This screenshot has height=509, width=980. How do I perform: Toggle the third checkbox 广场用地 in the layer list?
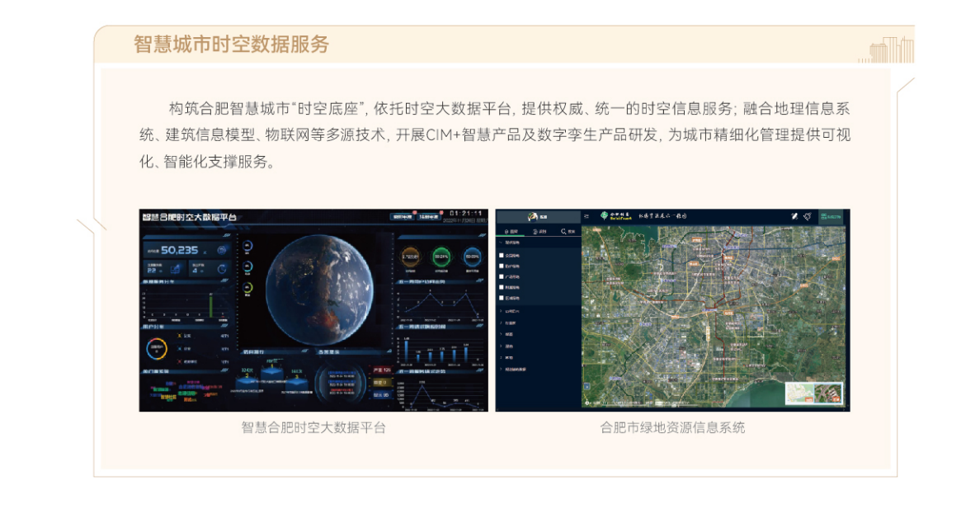[x=502, y=276]
